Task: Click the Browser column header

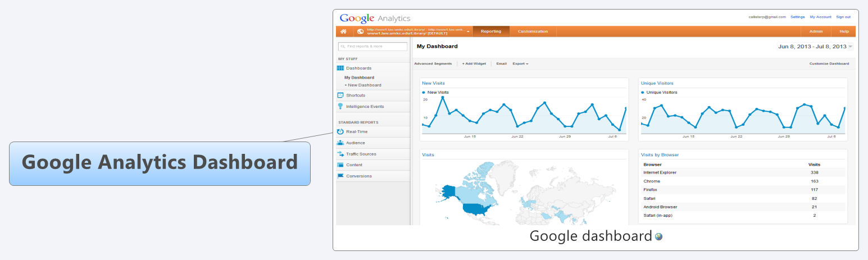Action: coord(653,165)
